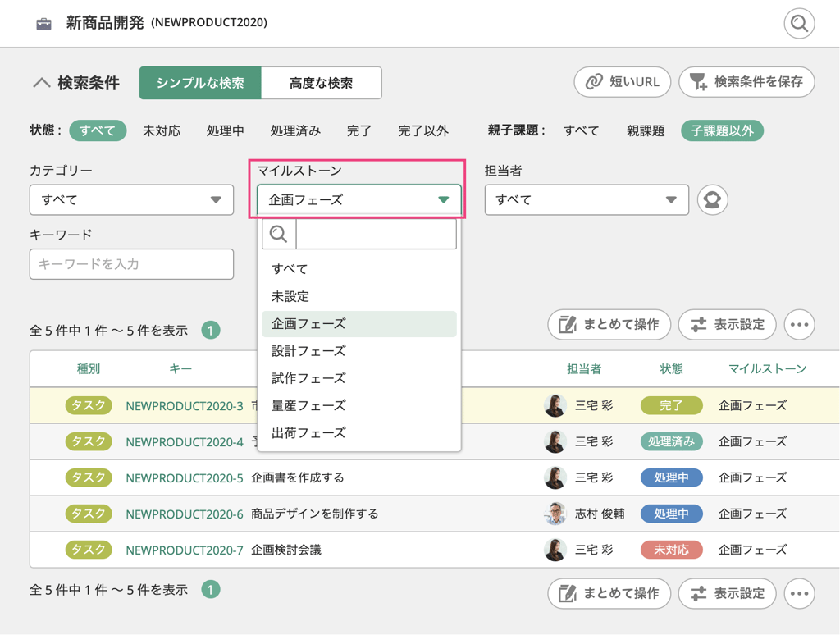Image resolution: width=840 pixels, height=635 pixels.
Task: Click the pencil icon inside まとめて操作
Action: [566, 325]
